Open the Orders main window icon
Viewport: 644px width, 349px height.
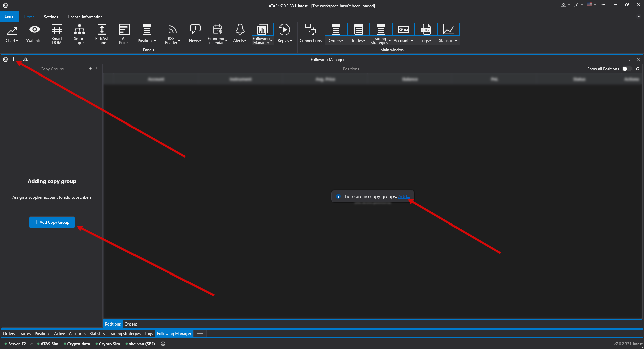point(336,30)
